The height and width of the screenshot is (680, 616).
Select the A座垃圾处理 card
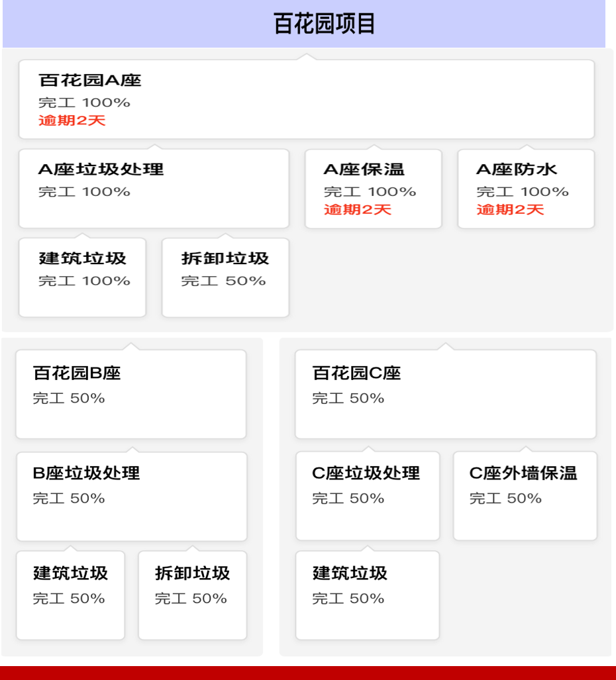[154, 189]
